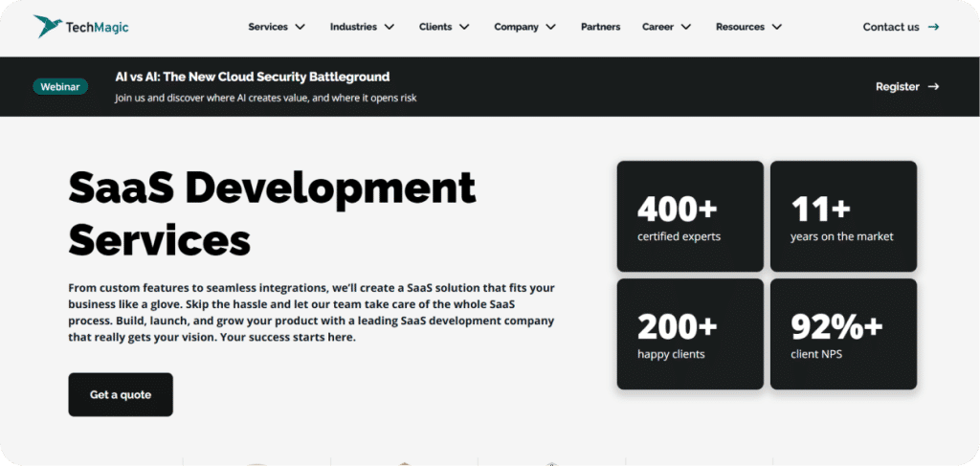
Task: Click the 'certified experts' label
Action: tap(679, 236)
